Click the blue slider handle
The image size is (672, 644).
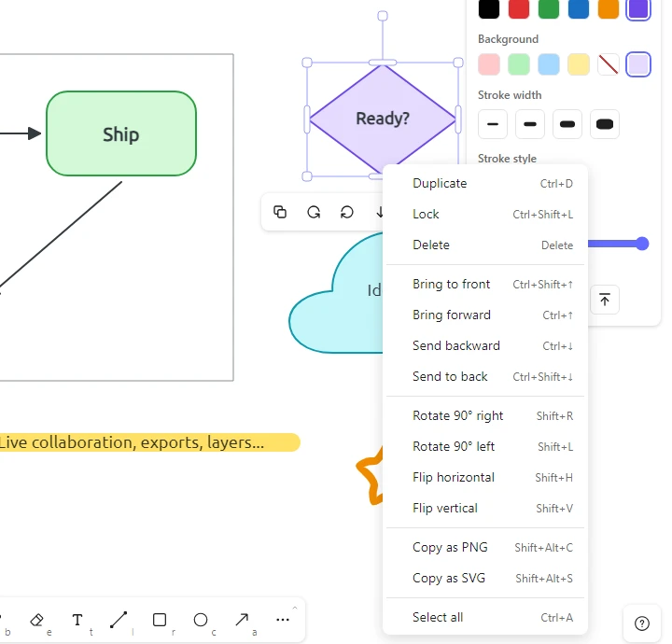[642, 244]
